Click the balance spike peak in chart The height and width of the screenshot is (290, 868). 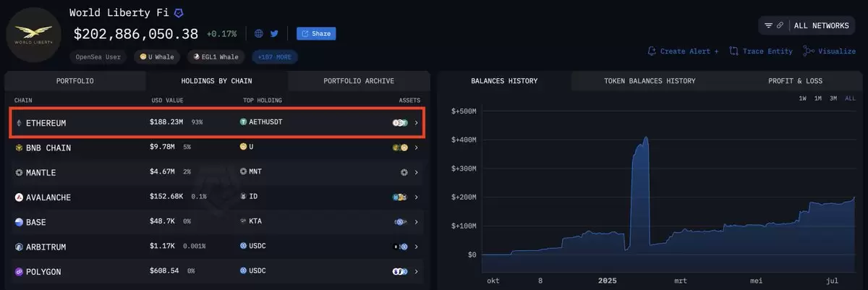(645, 137)
